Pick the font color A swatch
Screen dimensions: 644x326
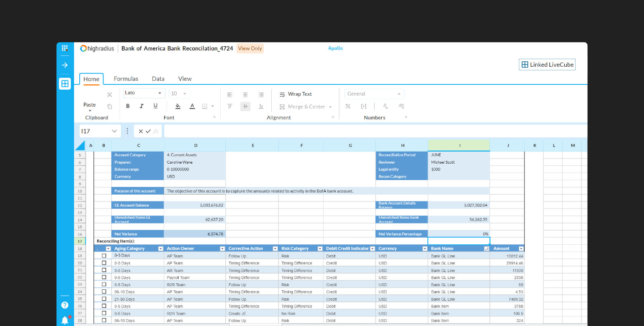tap(192, 106)
